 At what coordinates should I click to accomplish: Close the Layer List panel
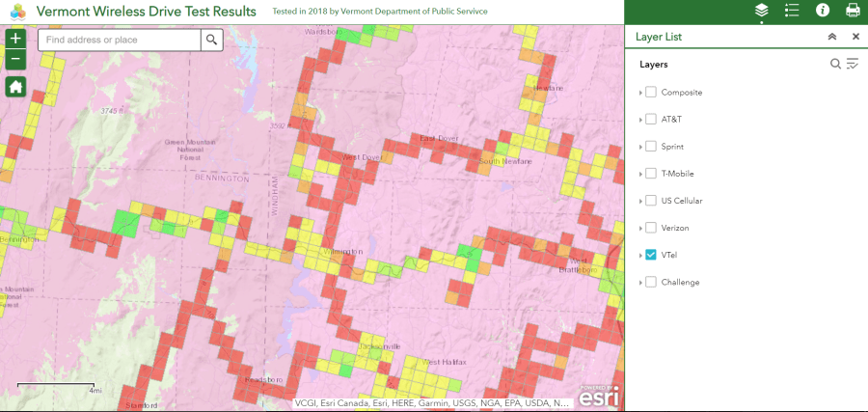[855, 37]
